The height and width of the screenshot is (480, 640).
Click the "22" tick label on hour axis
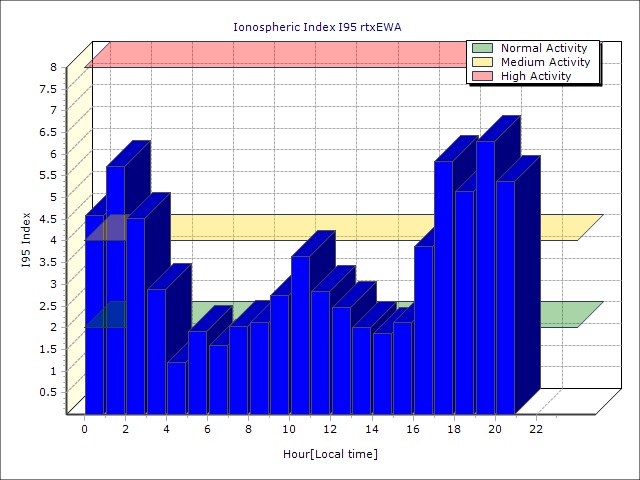[536, 429]
